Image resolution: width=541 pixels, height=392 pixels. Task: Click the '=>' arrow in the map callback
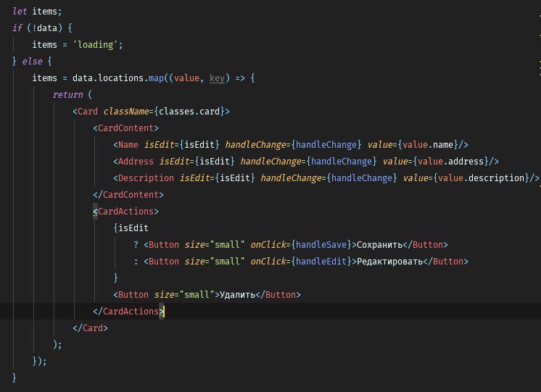240,78
